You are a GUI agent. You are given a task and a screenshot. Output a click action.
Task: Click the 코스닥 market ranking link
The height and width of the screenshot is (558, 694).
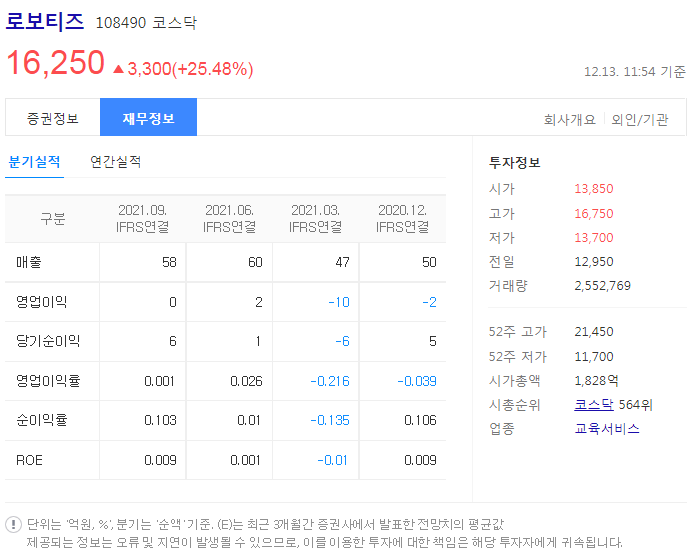click(594, 404)
